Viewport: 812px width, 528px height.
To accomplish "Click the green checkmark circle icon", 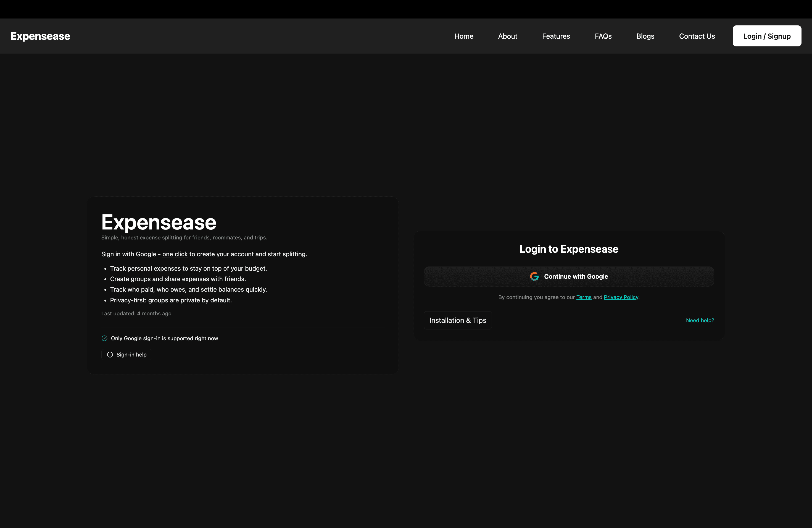I will pos(104,338).
